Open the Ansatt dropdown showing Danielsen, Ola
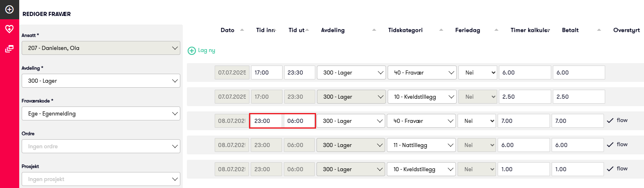 [x=101, y=48]
